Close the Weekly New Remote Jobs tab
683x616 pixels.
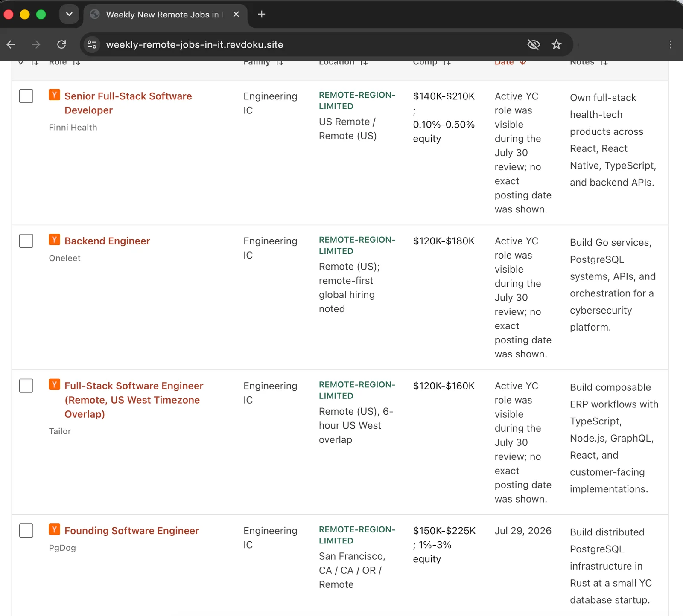(236, 15)
